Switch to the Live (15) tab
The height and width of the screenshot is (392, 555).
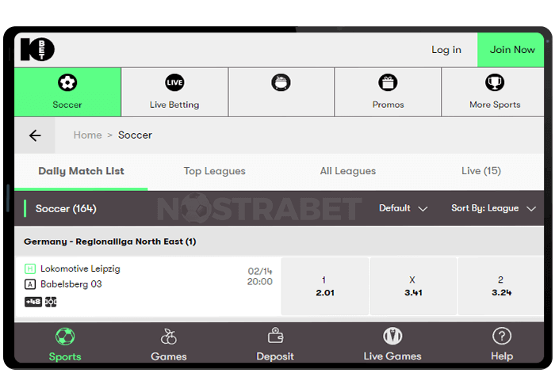(x=481, y=171)
